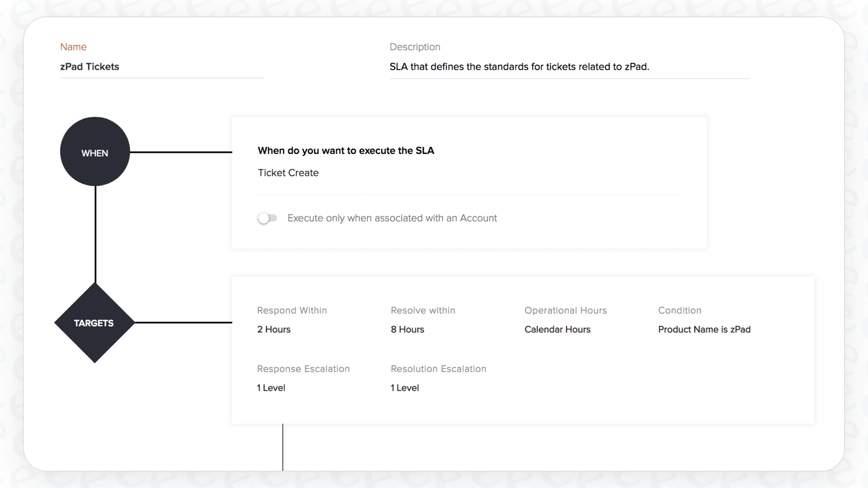Expand the Resolution Escalation details
Viewport: 868px width, 488px height.
(x=438, y=369)
